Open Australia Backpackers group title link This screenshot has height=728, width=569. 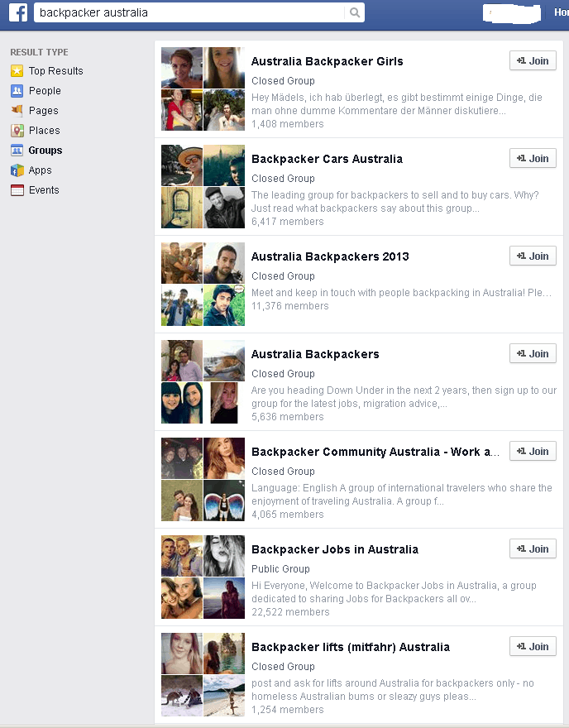(315, 354)
